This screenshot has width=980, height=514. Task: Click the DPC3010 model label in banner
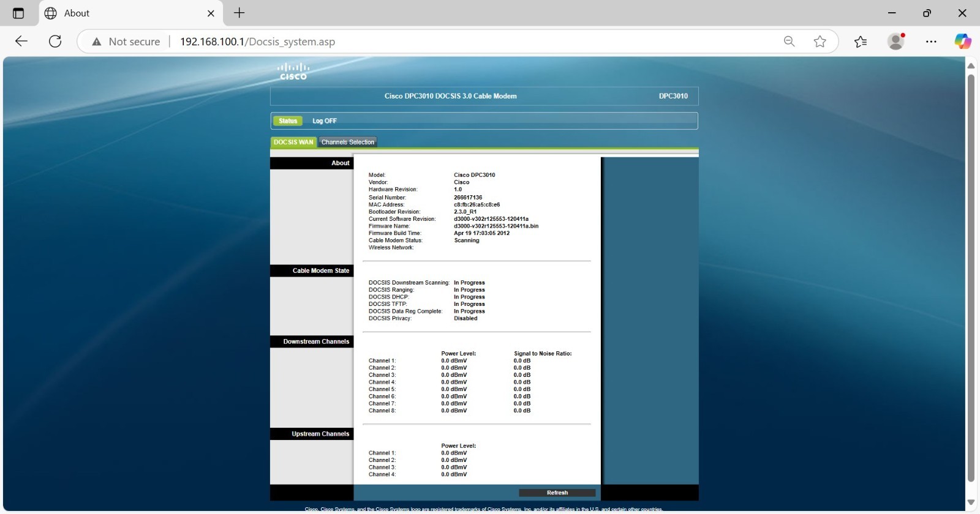tap(673, 96)
